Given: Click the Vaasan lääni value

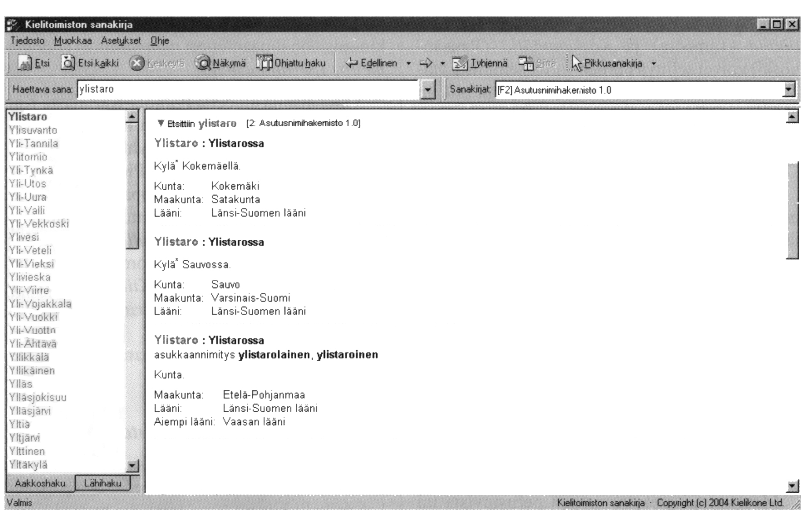Looking at the screenshot, I should click(254, 422).
